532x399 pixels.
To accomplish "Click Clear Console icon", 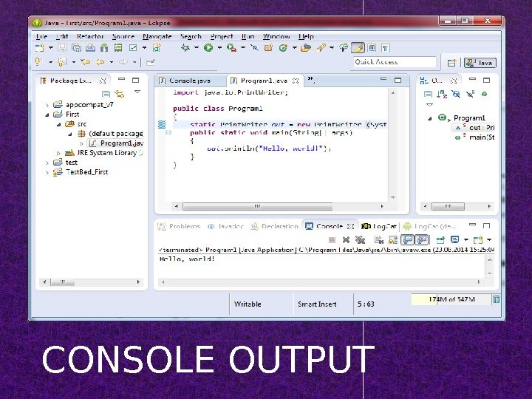I will point(378,240).
